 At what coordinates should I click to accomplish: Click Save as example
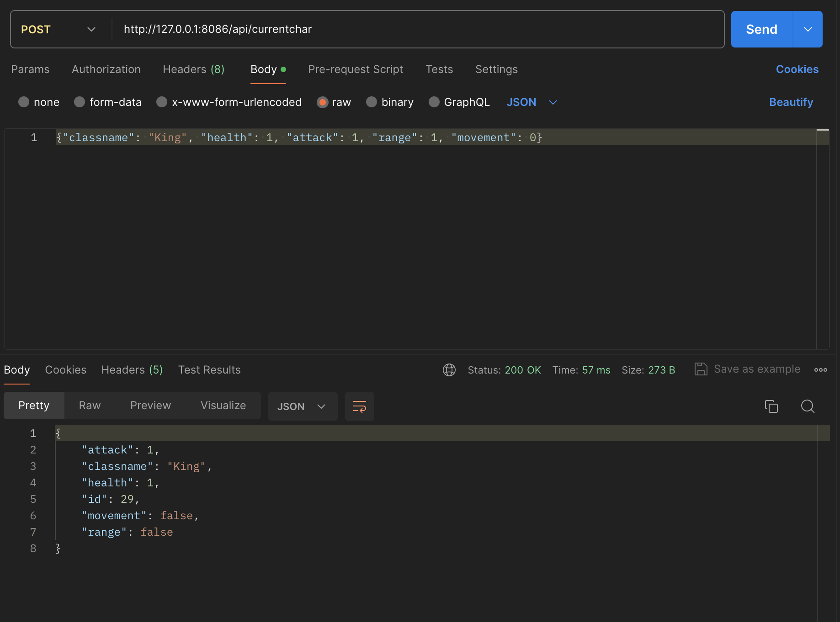757,369
